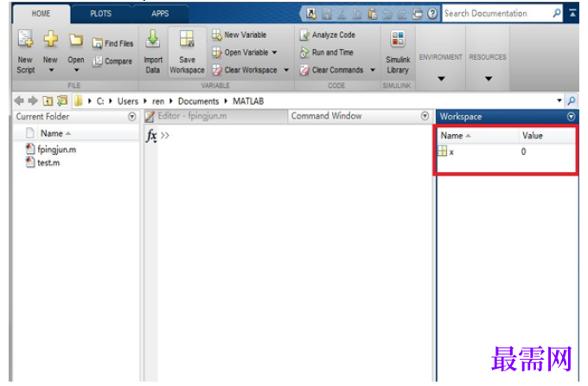Click the Find Files icon

click(x=97, y=44)
